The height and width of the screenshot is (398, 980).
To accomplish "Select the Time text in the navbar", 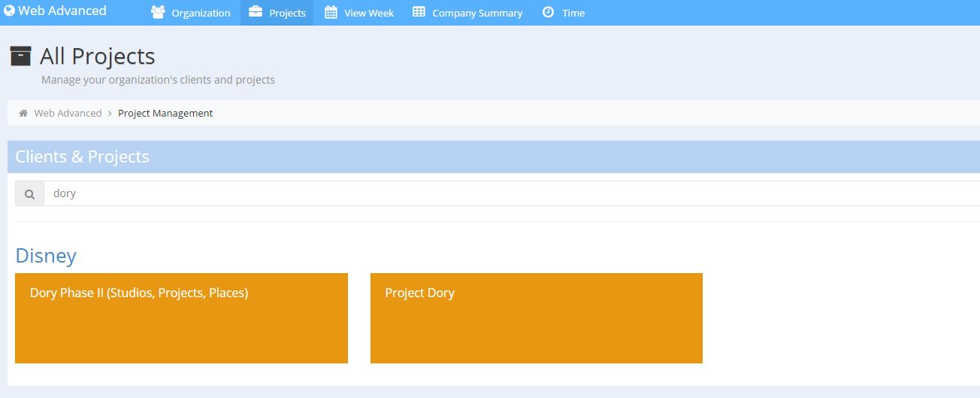I will [573, 14].
